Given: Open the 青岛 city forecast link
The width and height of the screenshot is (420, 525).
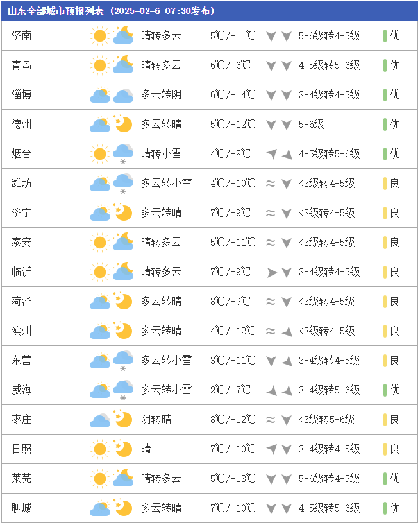Looking at the screenshot, I should click(x=22, y=65).
